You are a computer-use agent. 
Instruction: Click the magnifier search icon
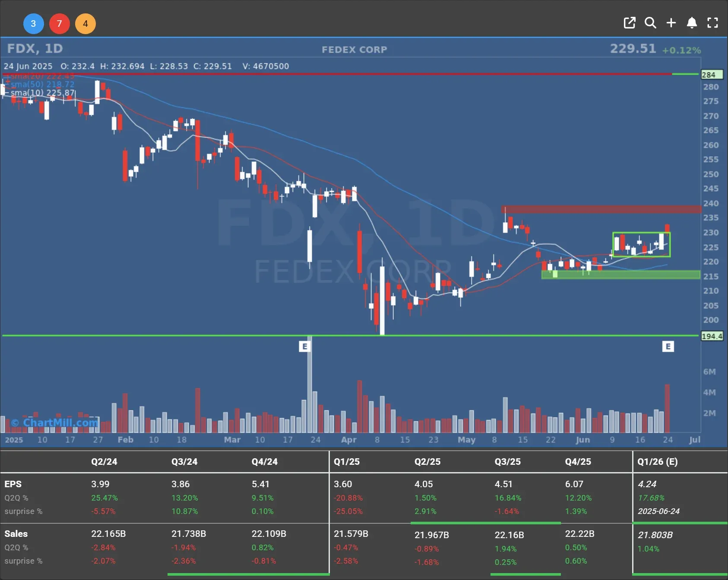(650, 23)
